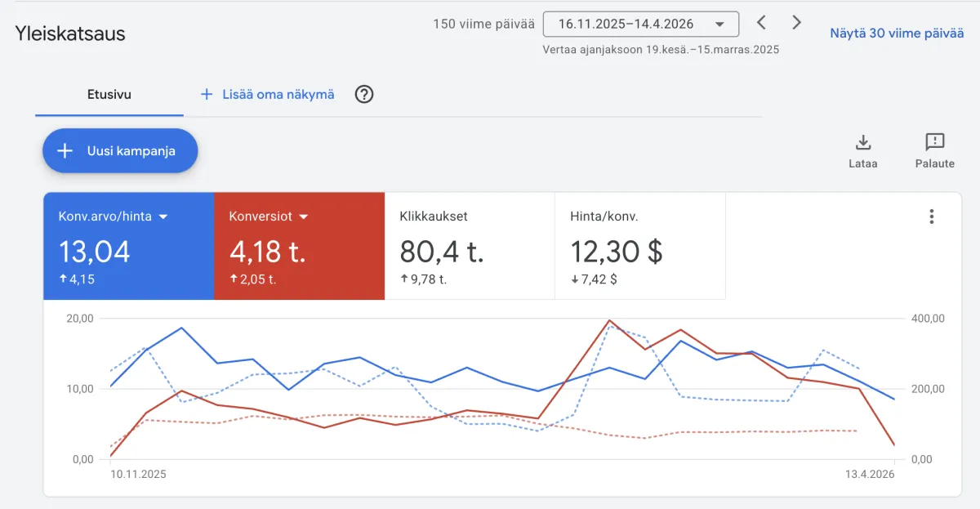Expand Konversiot metric dropdown

(304, 217)
